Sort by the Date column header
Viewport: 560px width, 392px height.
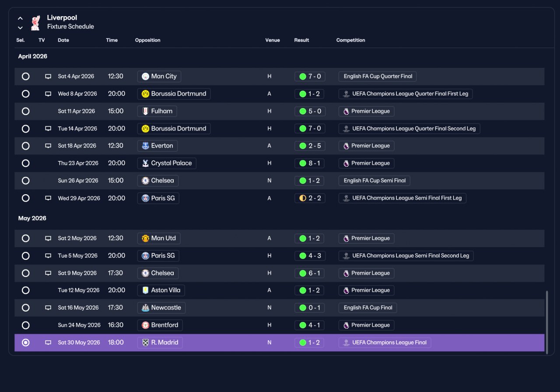[63, 40]
